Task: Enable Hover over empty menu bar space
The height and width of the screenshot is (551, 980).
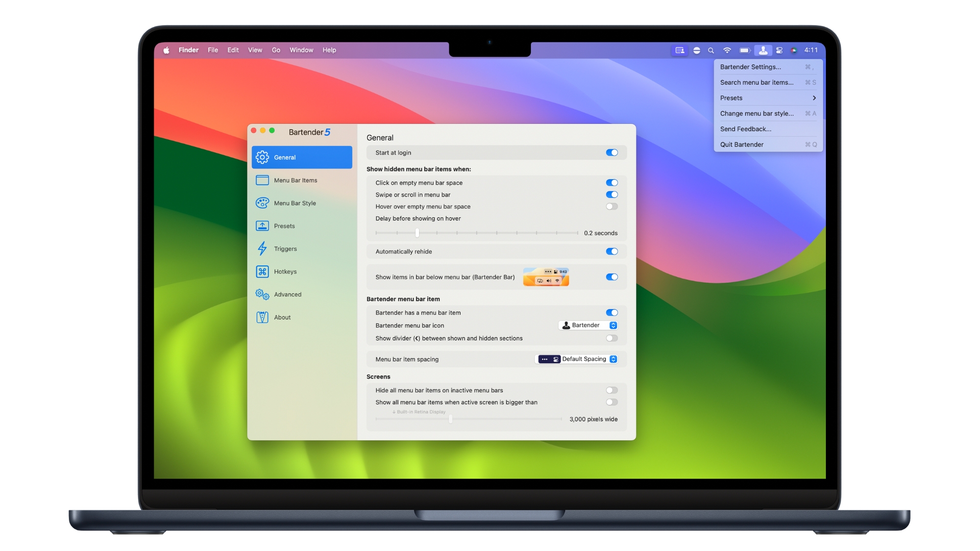Action: (x=612, y=207)
